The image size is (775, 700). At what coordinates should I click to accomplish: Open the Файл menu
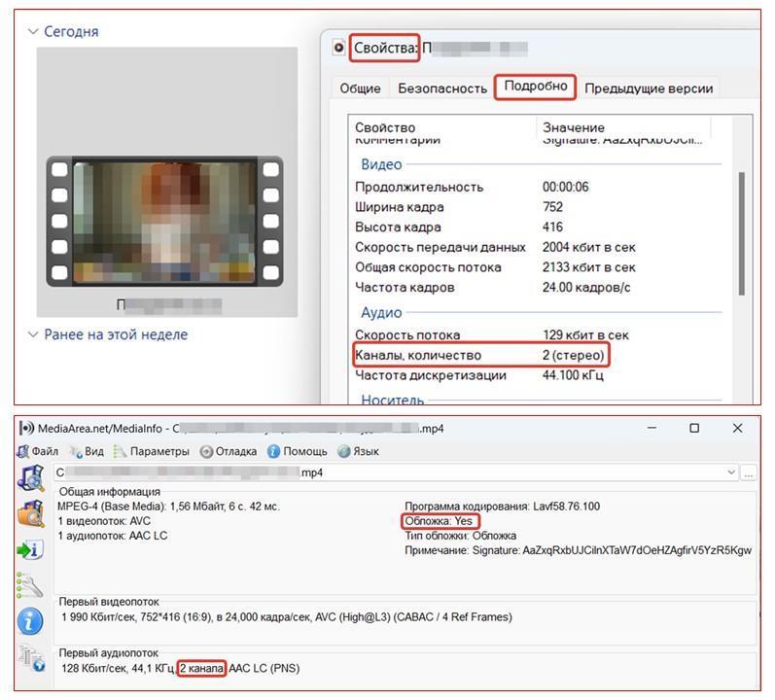coord(37,451)
